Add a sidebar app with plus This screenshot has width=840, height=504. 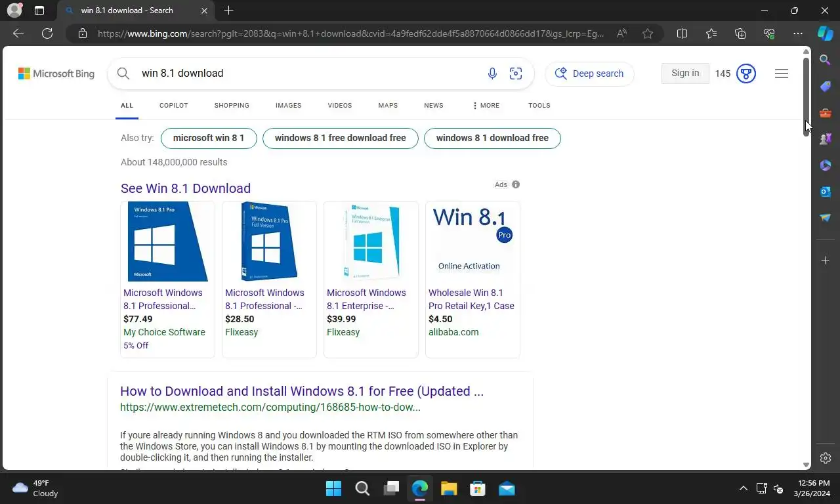pyautogui.click(x=826, y=261)
